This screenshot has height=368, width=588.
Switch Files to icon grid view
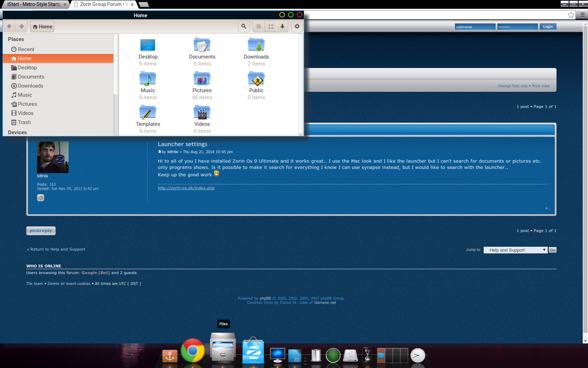click(x=271, y=26)
